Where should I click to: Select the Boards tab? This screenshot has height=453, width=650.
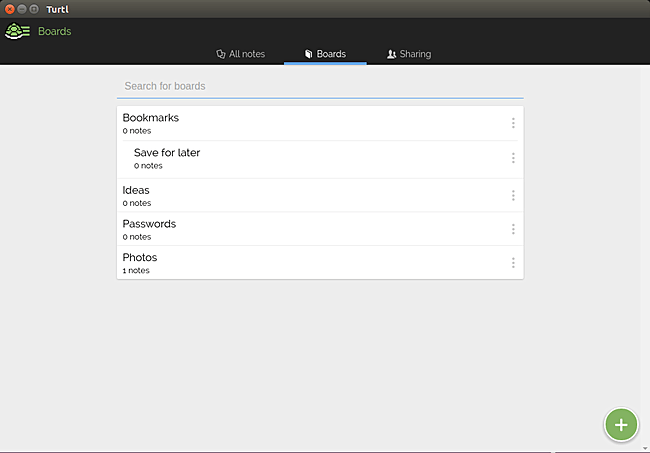(x=325, y=54)
